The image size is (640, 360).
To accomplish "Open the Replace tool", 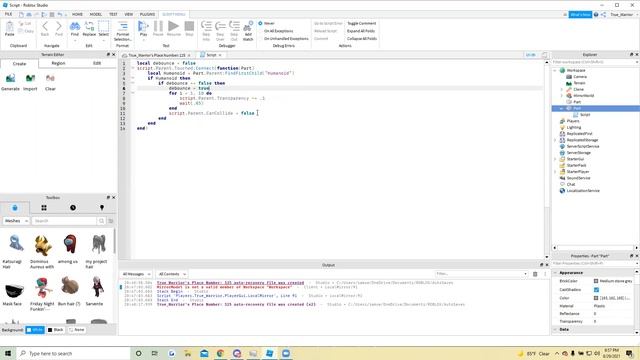I will pos(89,28).
